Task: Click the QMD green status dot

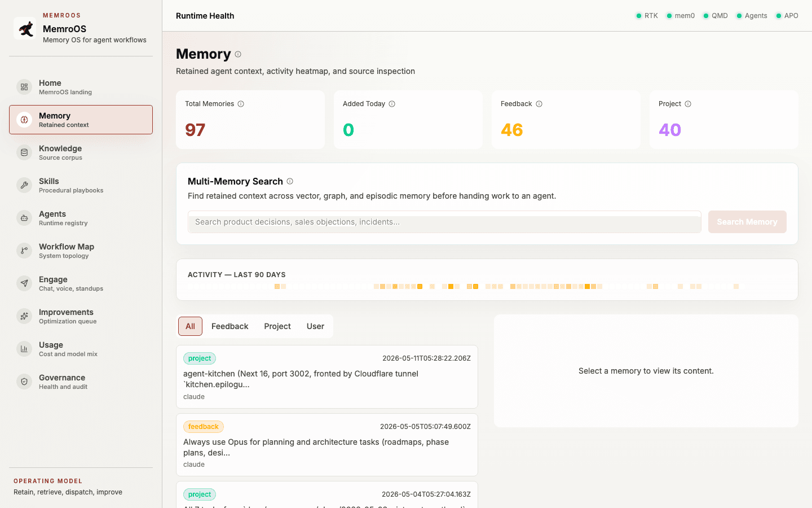Action: [x=706, y=16]
